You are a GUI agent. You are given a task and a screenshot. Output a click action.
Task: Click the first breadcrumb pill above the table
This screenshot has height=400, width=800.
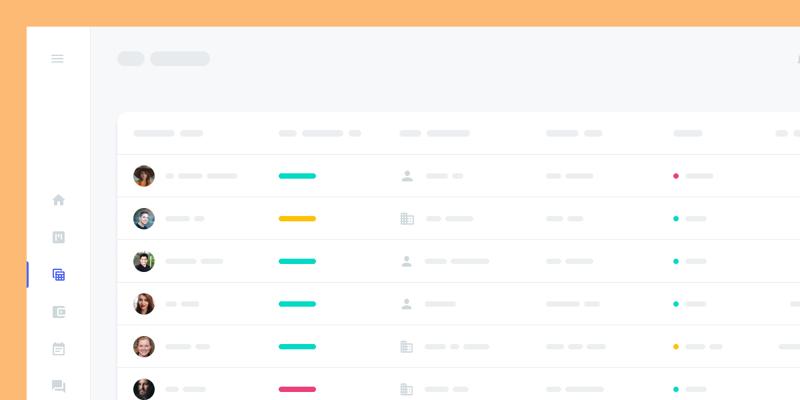tap(131, 59)
